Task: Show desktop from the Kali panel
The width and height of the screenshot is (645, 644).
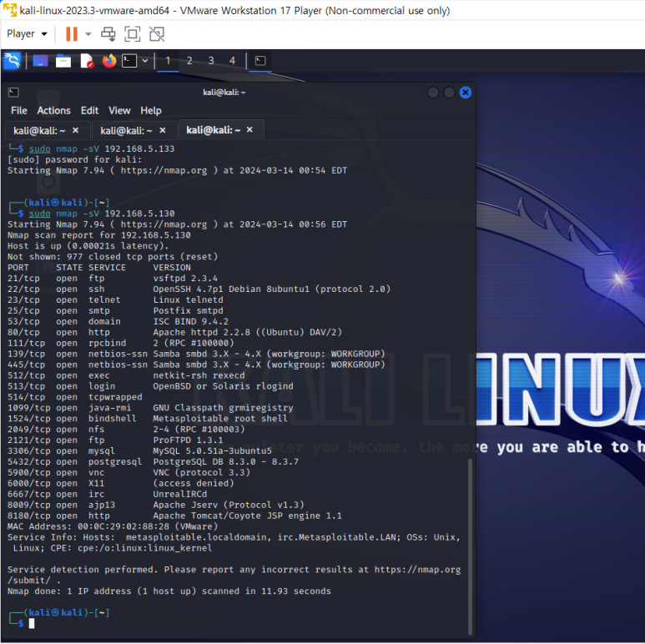Action: [x=40, y=61]
